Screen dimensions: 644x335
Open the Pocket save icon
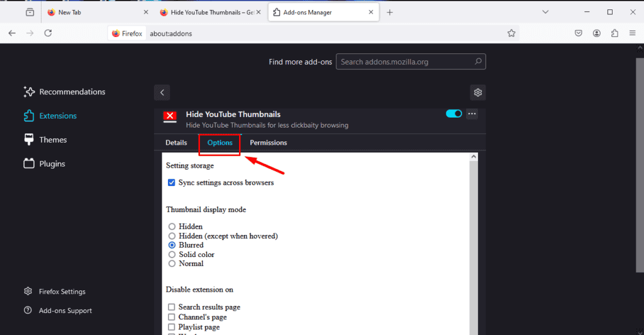(579, 33)
